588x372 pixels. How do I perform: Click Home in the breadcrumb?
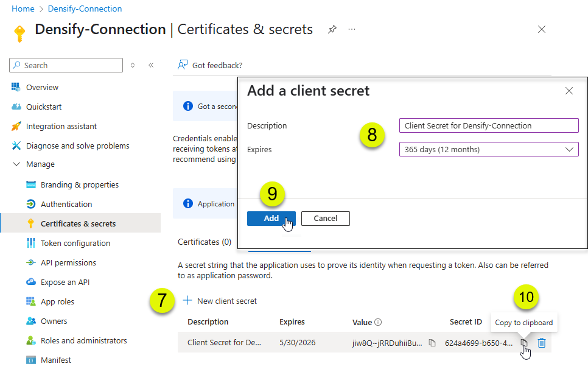pyautogui.click(x=23, y=9)
